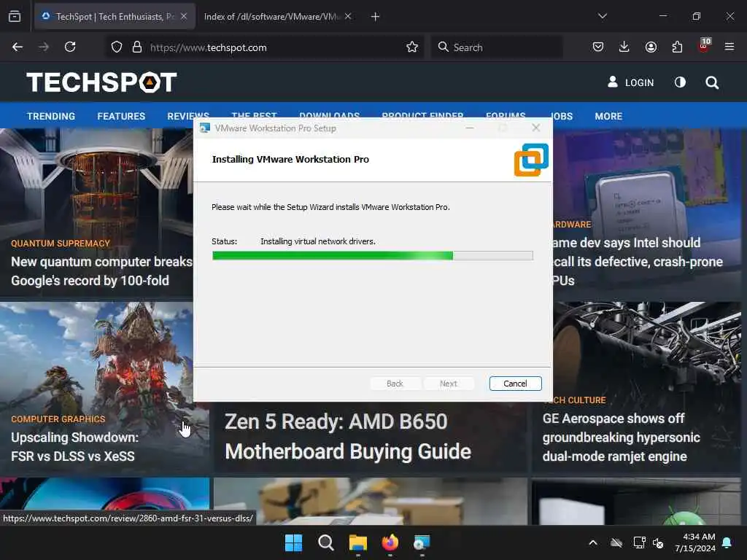Open the MORE menu item

608,116
